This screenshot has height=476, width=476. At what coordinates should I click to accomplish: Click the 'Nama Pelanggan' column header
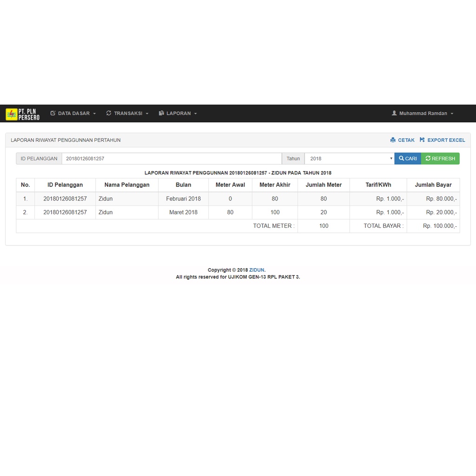pyautogui.click(x=127, y=185)
